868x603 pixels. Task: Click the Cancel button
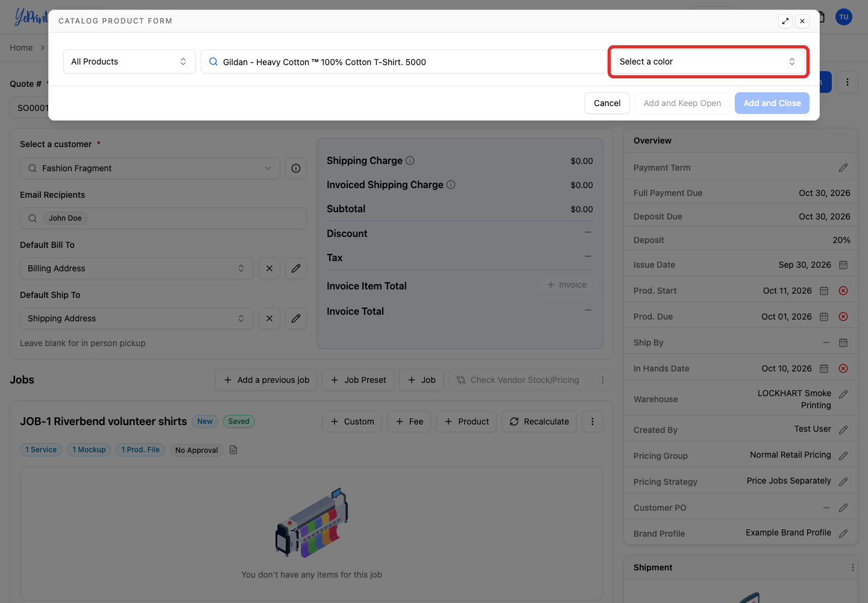(x=607, y=103)
